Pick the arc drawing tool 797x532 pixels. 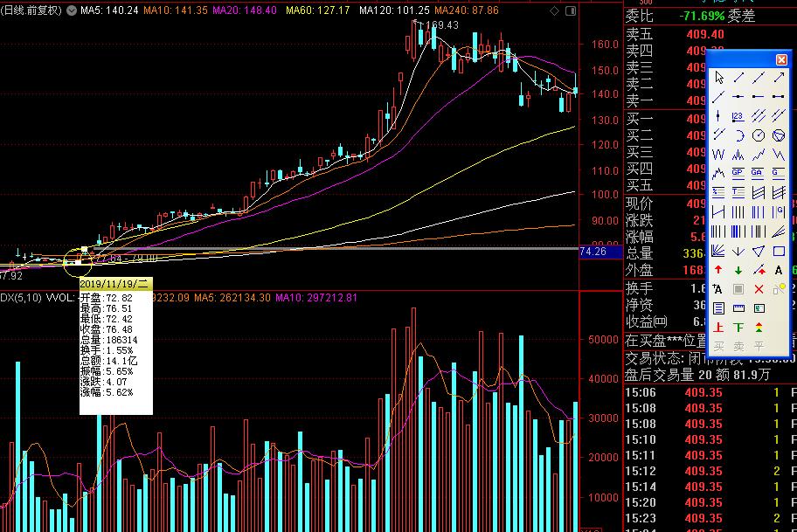(738, 135)
